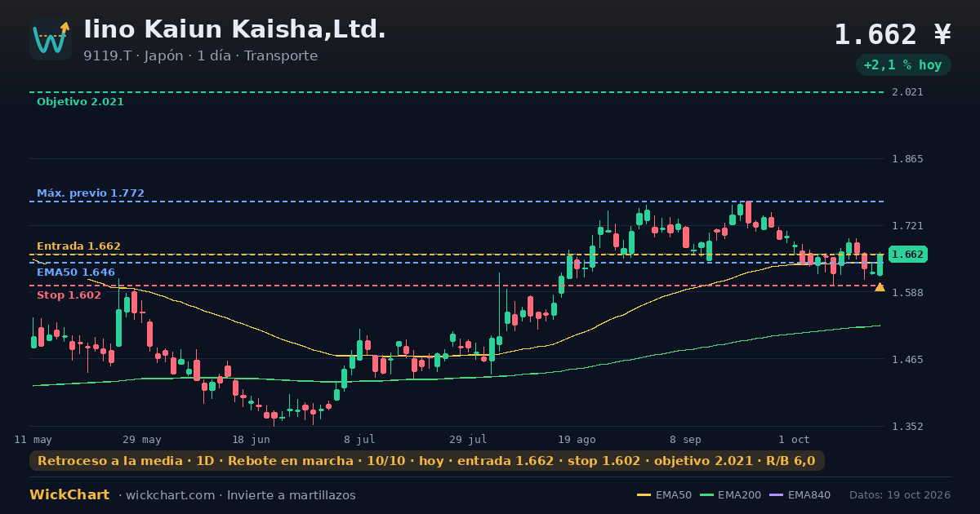Click the 18 jun date label
The width and height of the screenshot is (980, 514).
[251, 440]
